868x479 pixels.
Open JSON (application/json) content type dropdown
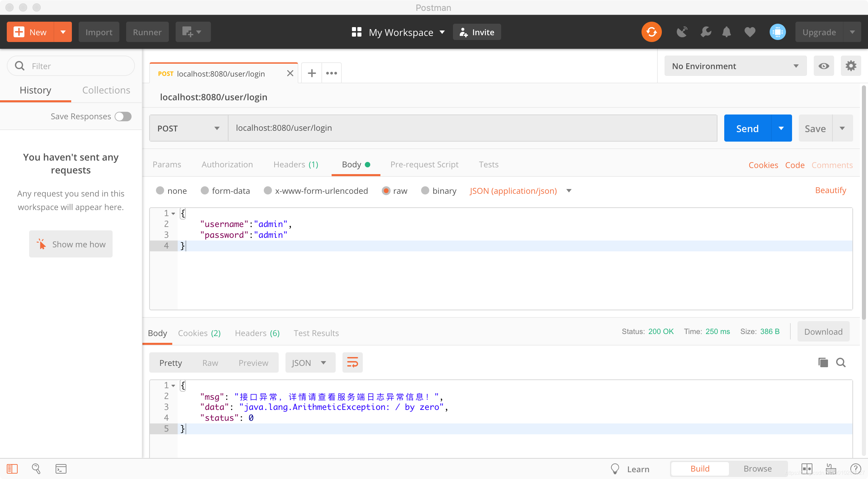coord(520,191)
